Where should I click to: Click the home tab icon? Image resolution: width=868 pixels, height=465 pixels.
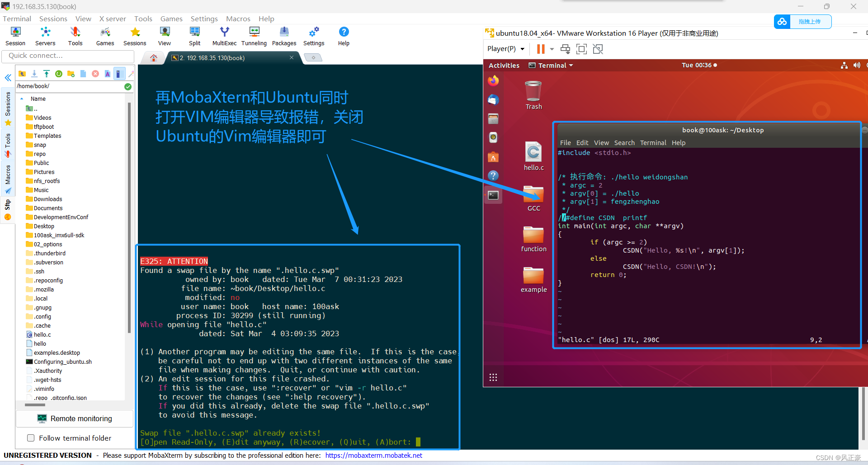click(154, 57)
